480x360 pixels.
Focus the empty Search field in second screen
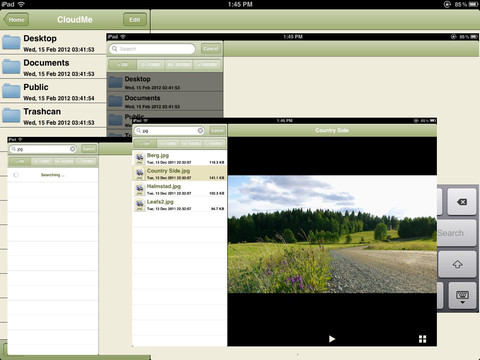[152, 49]
